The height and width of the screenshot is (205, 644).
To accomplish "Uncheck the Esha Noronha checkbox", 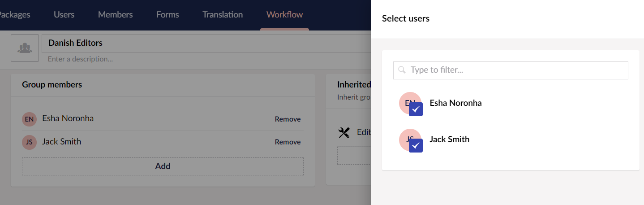I will (416, 109).
